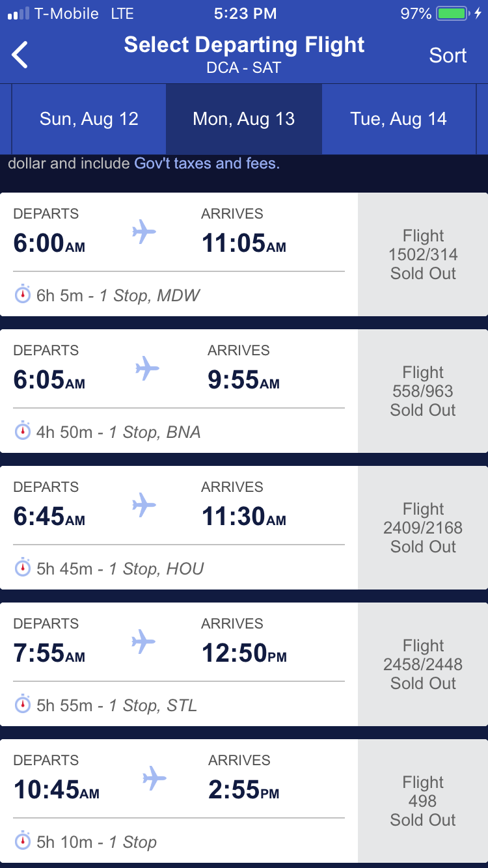Open the Sort options
Viewport: 488px width, 868px height.
coord(448,55)
